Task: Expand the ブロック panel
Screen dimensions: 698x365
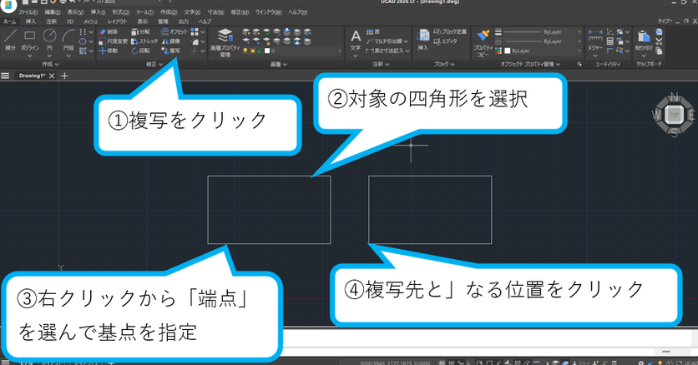Action: click(444, 64)
